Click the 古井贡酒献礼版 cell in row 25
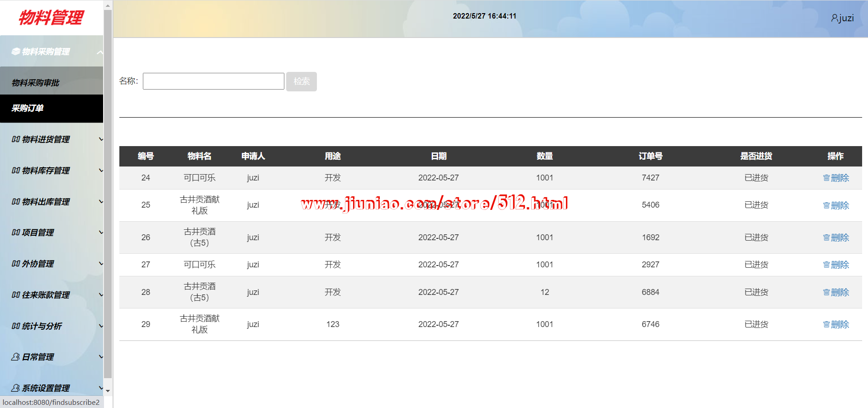 (x=199, y=205)
